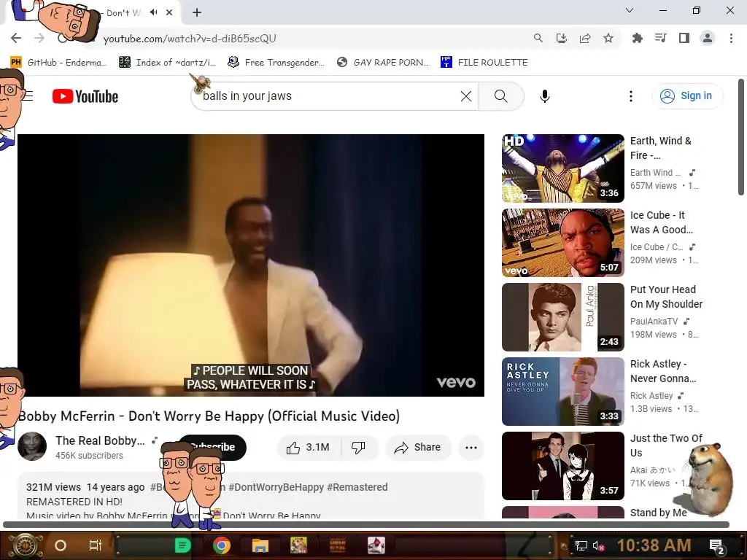Viewport: 747px width, 560px height.
Task: Open Rick Astley Never Gonna thumbnail
Action: coord(562,392)
